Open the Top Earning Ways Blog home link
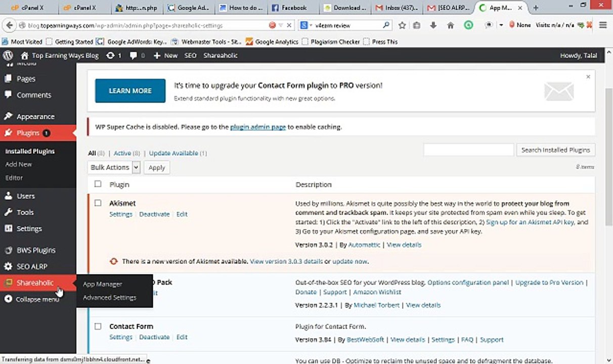 pos(60,56)
